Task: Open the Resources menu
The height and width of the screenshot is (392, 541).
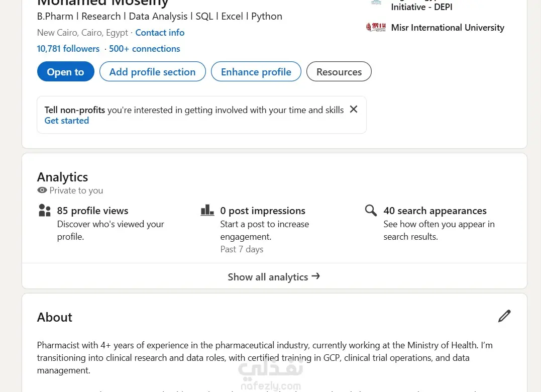Action: 339,71
